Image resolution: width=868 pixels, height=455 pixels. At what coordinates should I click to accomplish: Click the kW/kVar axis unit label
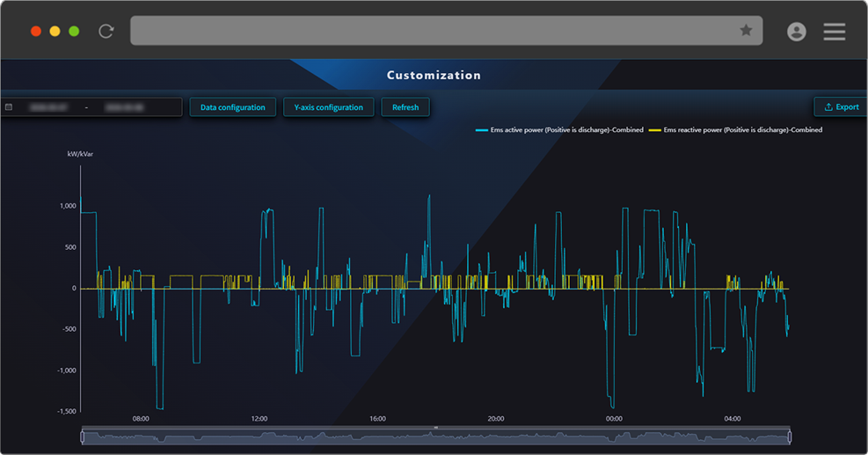pyautogui.click(x=80, y=154)
